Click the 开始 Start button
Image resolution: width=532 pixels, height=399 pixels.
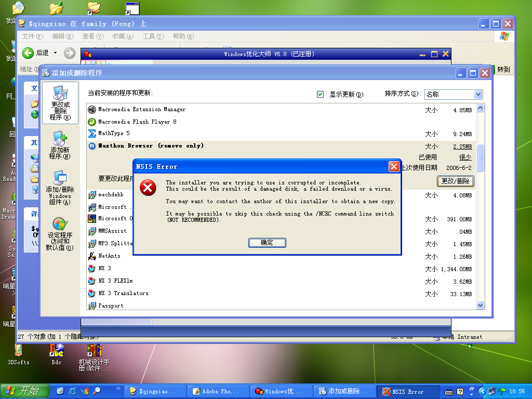point(24,391)
